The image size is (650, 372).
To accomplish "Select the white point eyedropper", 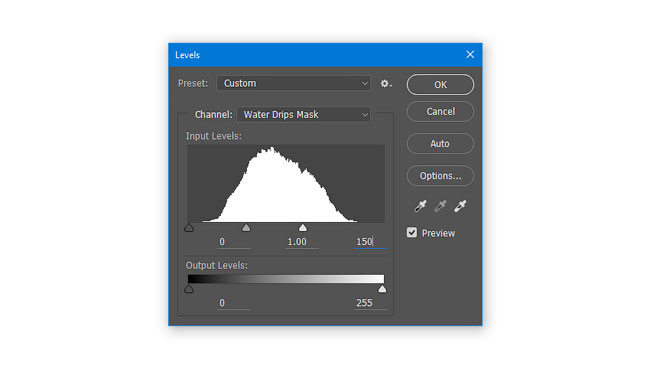I will pyautogui.click(x=460, y=206).
